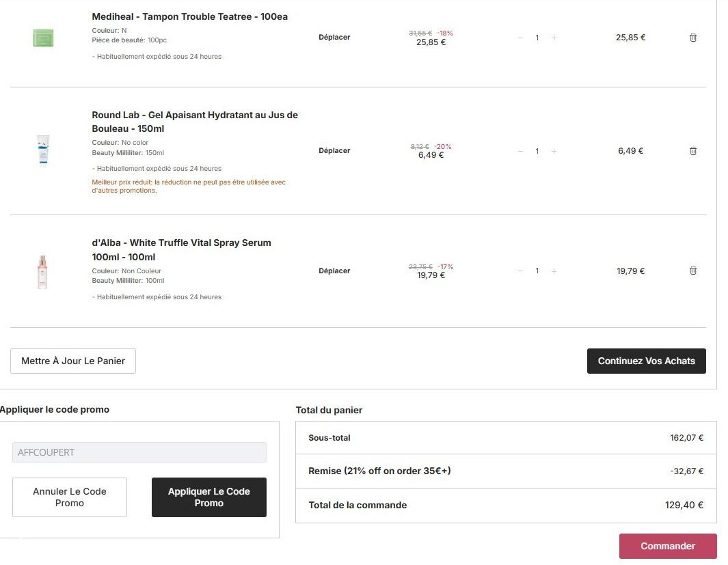Click trash icon for d'Alba Spray Serum

[x=692, y=271]
